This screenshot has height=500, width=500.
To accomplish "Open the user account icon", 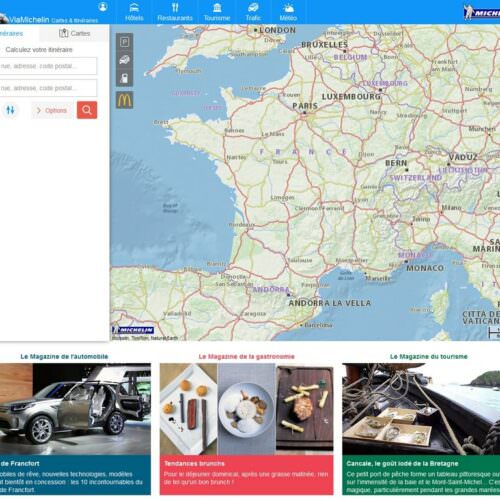I will pyautogui.click(x=103, y=7).
